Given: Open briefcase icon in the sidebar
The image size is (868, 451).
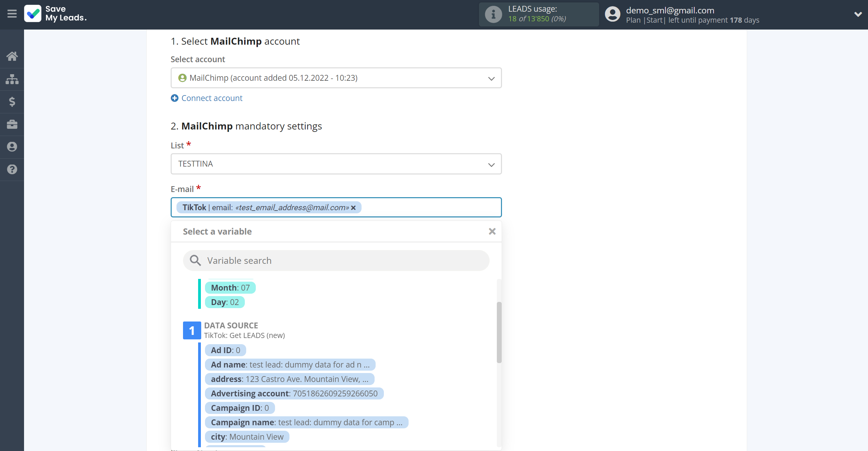Looking at the screenshot, I should click(12, 124).
